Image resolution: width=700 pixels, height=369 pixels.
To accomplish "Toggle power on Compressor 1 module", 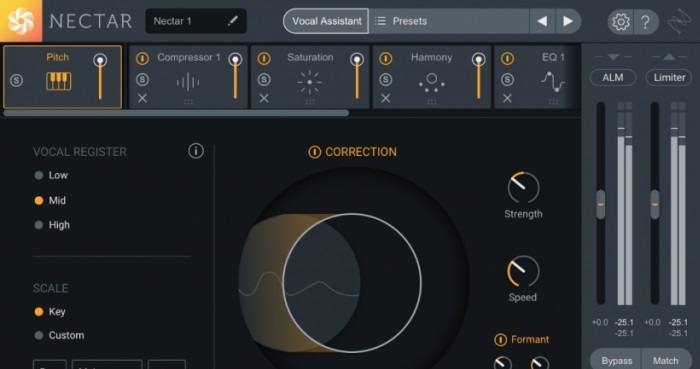I will click(142, 58).
